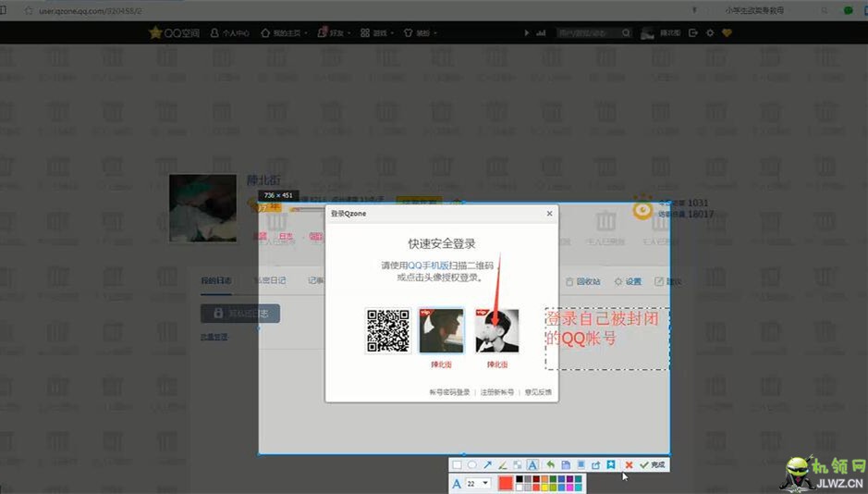Open the font size 22 dropdown
The height and width of the screenshot is (494, 868).
(478, 484)
